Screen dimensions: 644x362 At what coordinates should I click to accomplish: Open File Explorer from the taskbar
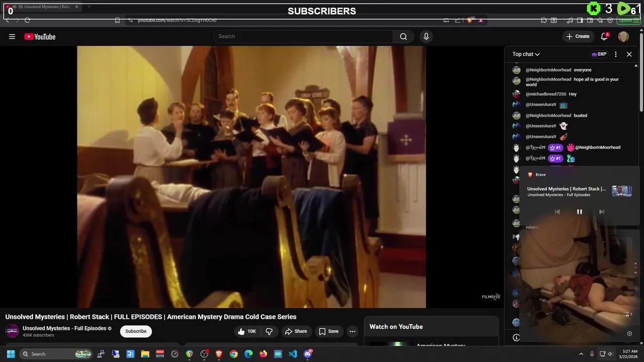click(x=145, y=354)
